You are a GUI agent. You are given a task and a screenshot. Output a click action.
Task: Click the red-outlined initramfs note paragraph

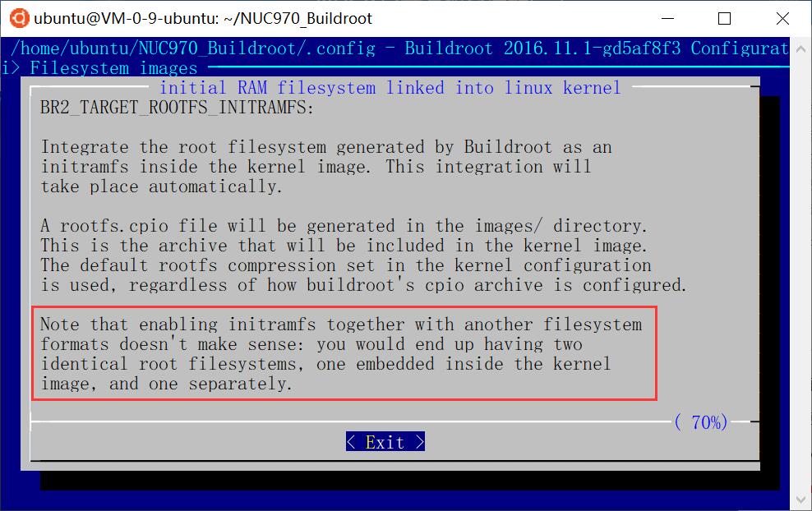(x=344, y=353)
